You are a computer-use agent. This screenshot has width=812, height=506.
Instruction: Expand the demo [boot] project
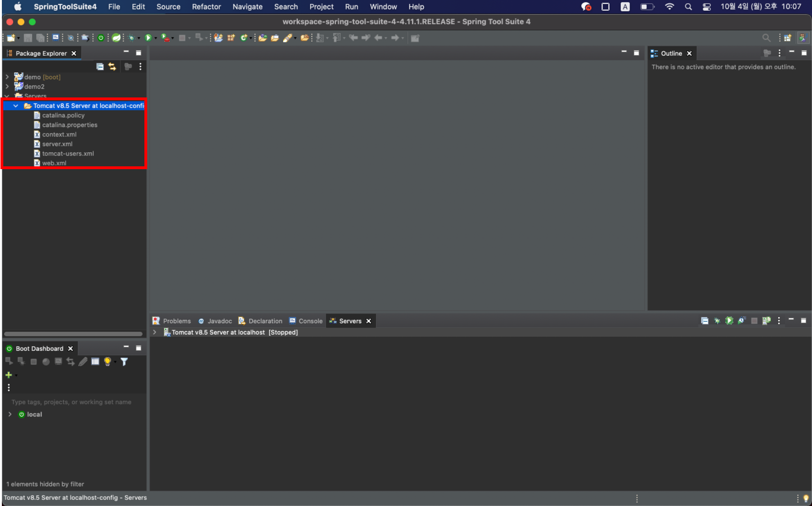click(x=7, y=77)
